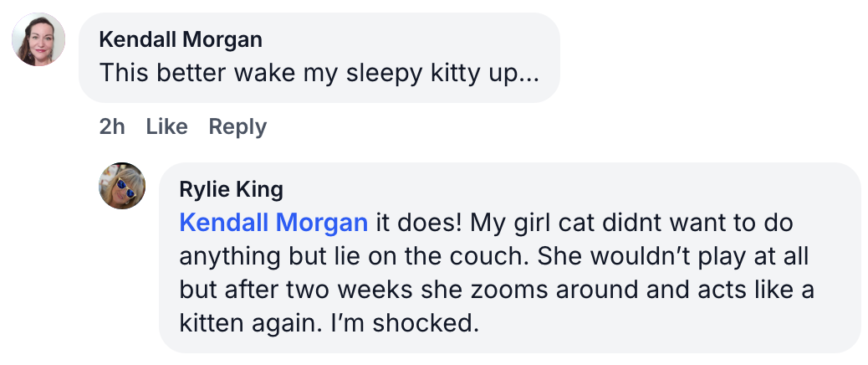Click the 2h timestamp under the comment
Image resolution: width=868 pixels, height=365 pixels.
(112, 126)
